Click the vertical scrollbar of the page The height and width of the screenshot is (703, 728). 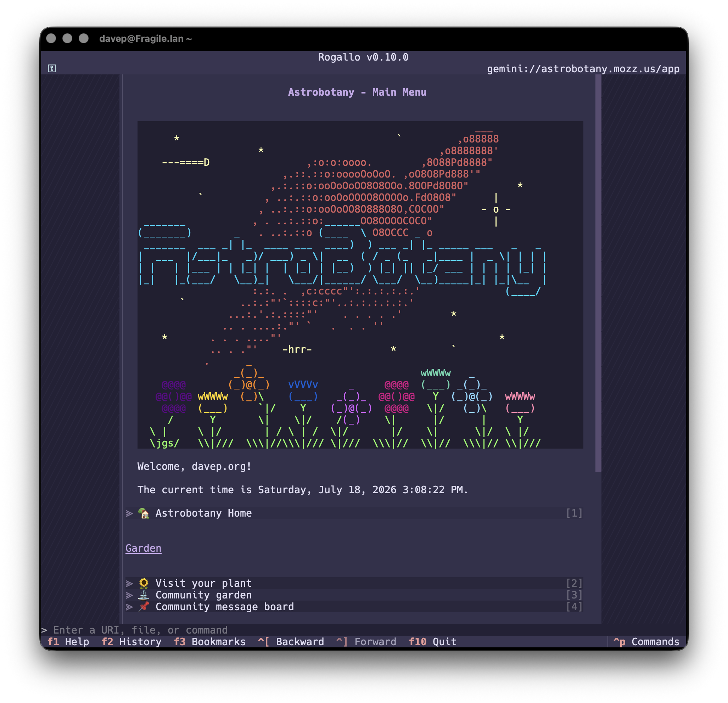(598, 273)
